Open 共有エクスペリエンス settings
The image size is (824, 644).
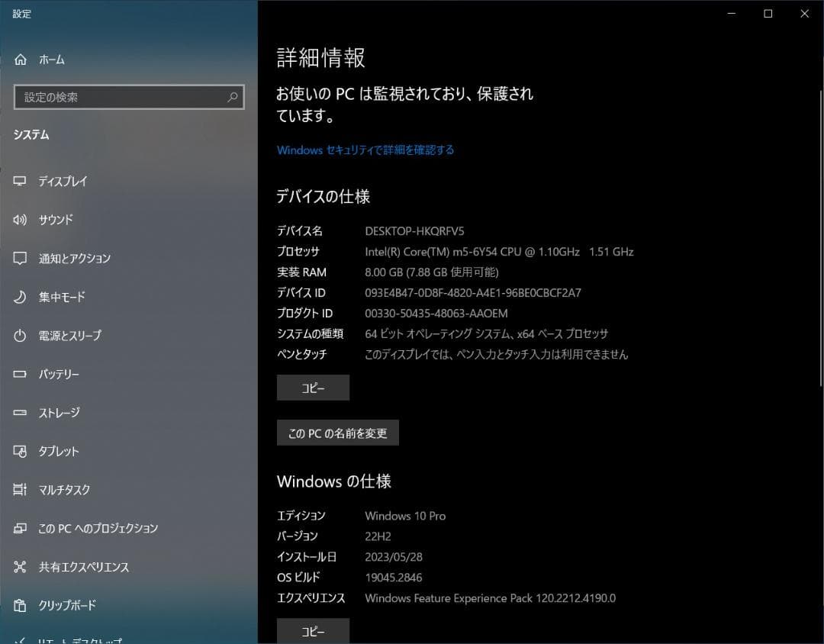[x=84, y=567]
